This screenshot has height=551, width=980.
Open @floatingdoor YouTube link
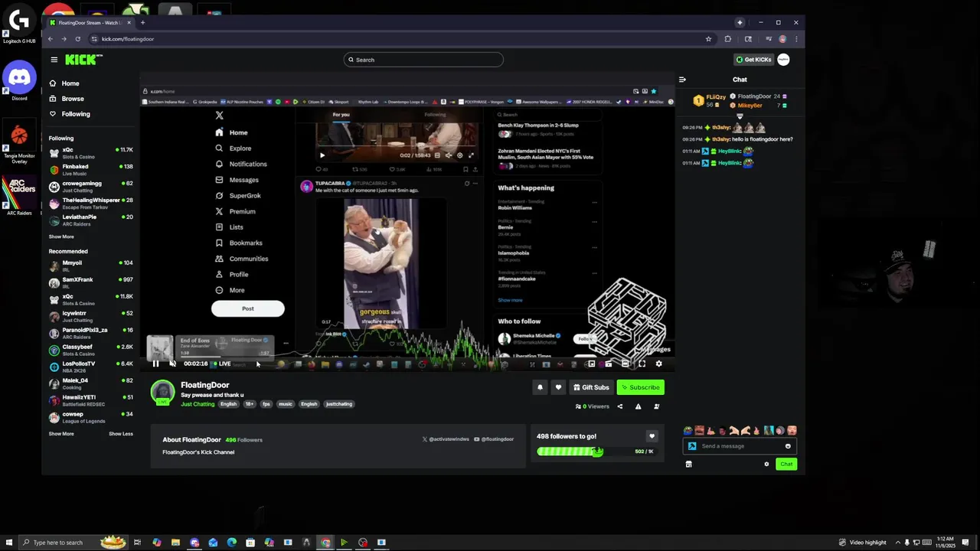click(494, 439)
